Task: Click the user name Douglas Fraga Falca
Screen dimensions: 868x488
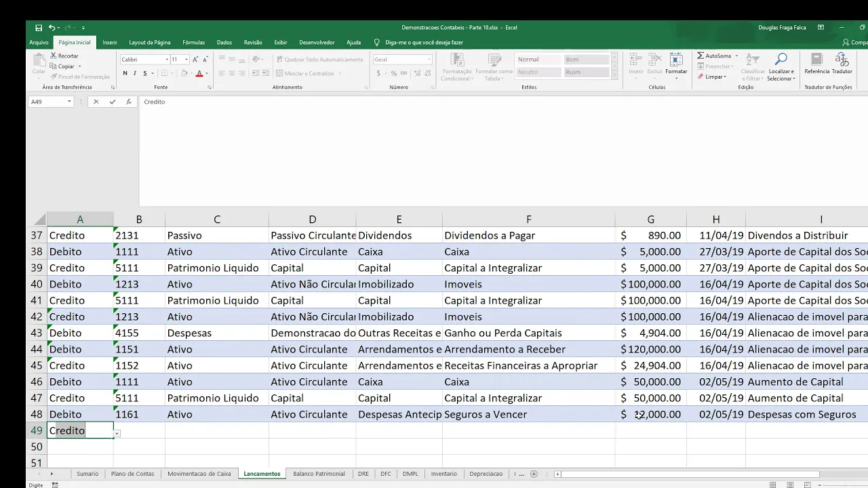Action: (782, 28)
